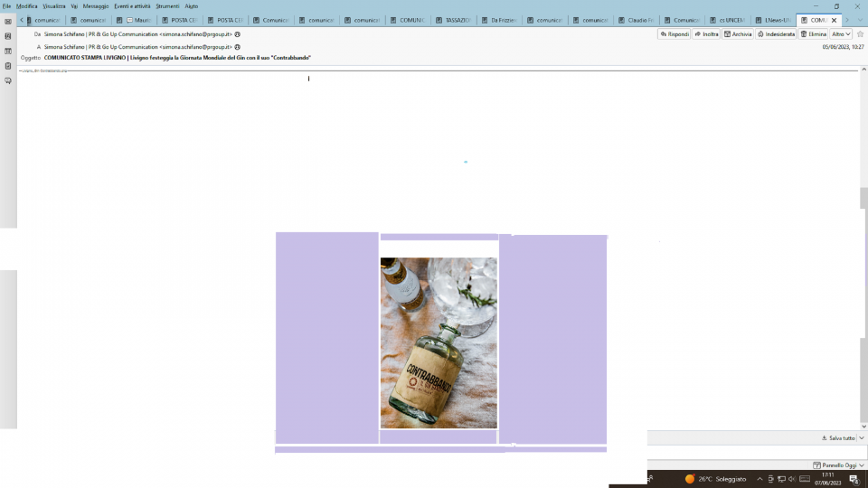Image resolution: width=868 pixels, height=488 pixels.
Task: Open the Meet Now tray icon
Action: 770,479
